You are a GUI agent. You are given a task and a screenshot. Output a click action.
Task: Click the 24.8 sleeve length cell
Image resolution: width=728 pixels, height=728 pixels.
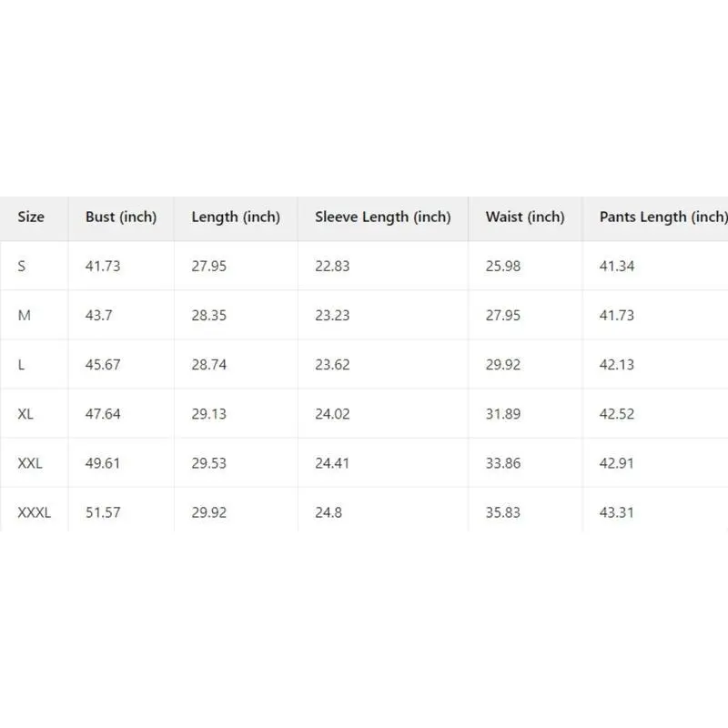point(329,511)
